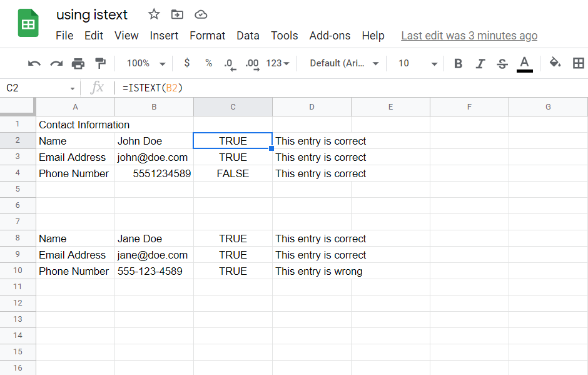Select the 'John Doe' cell
The width and height of the screenshot is (588, 375).
(x=154, y=141)
